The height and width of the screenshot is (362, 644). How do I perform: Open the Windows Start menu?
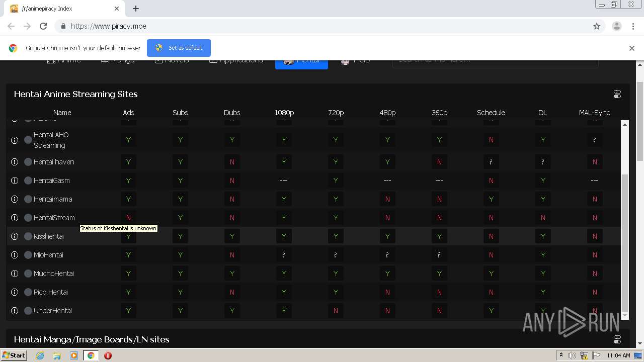[x=14, y=355]
